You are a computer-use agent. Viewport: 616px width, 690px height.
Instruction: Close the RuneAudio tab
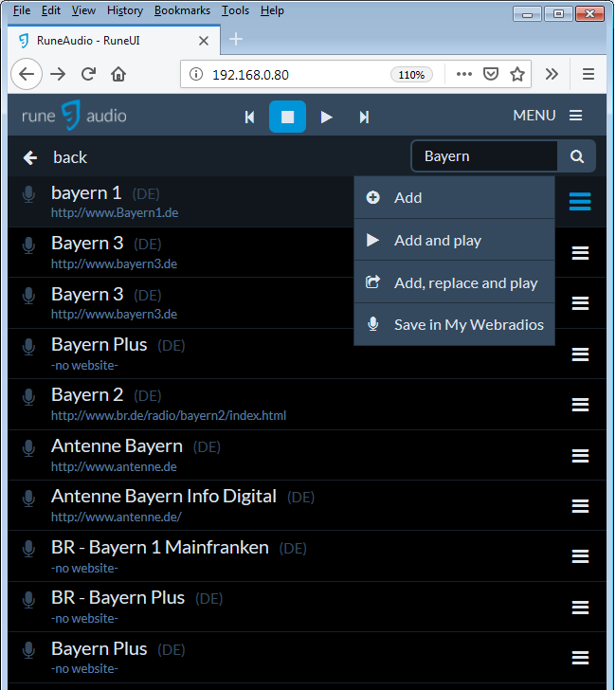(203, 41)
